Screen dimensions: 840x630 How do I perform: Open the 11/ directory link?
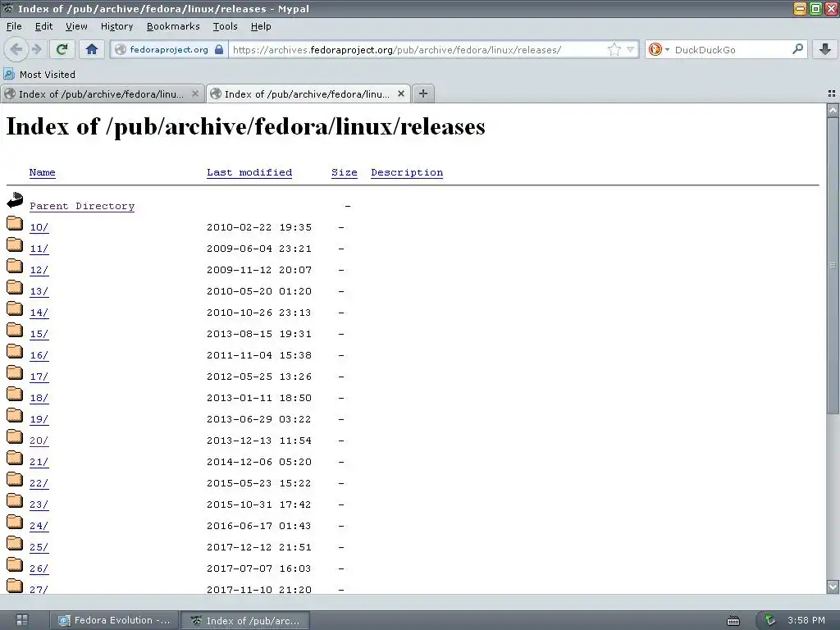pyautogui.click(x=39, y=249)
